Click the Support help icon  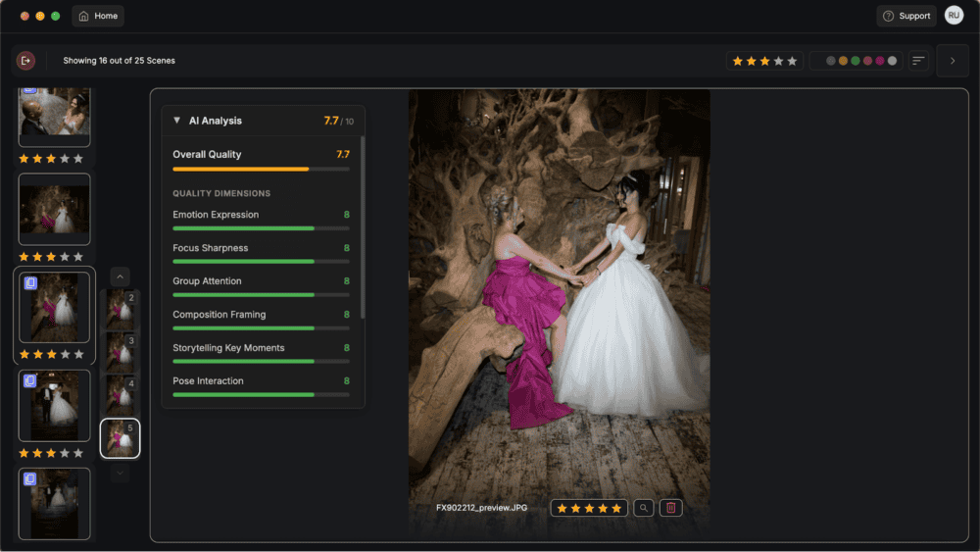(889, 16)
